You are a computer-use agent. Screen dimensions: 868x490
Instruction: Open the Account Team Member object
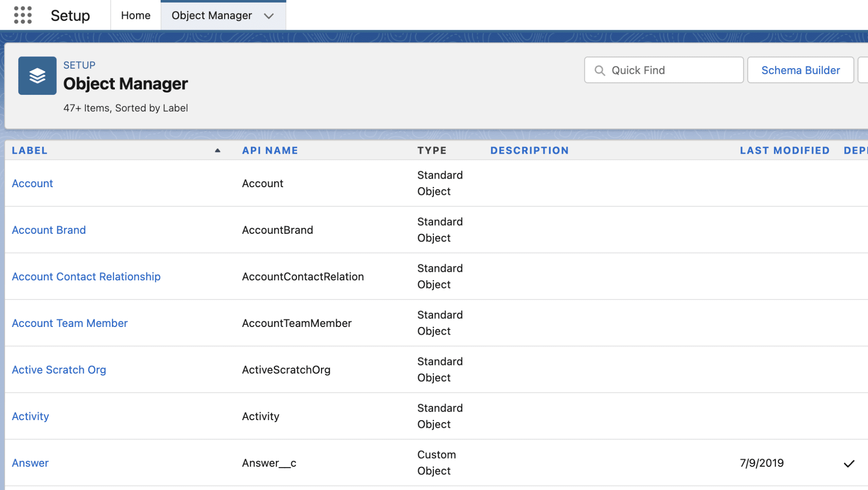click(70, 323)
